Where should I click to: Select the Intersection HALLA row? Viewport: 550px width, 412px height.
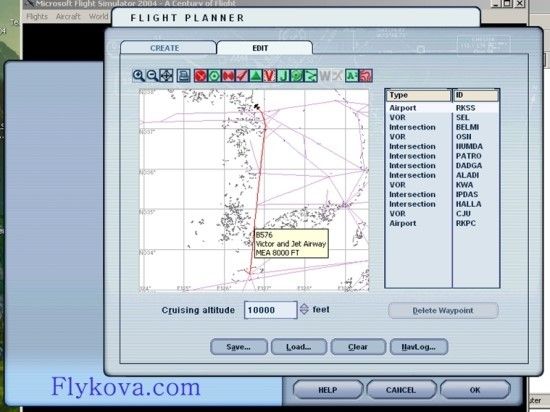point(443,204)
